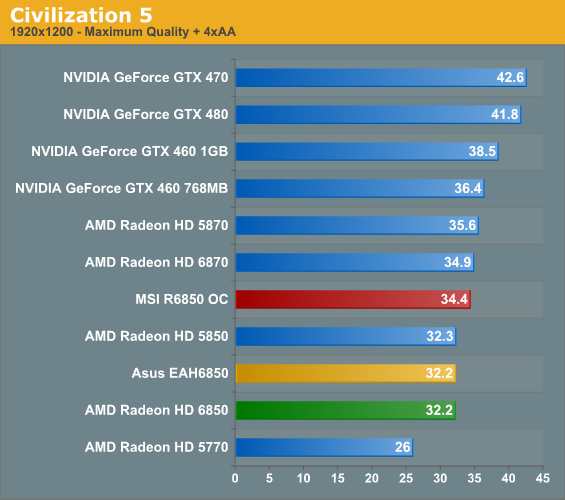Click the 34.4 value on the red bar
The image size is (565, 500).
pos(454,299)
